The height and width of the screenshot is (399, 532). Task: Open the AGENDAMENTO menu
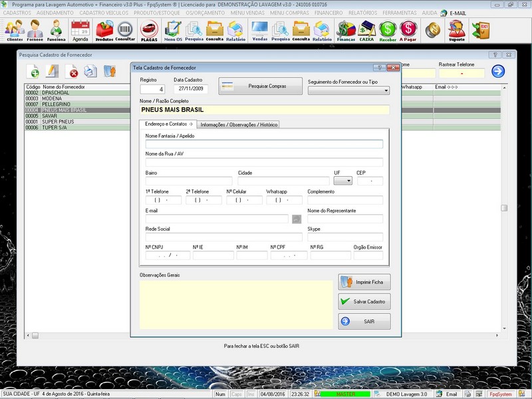tap(55, 13)
